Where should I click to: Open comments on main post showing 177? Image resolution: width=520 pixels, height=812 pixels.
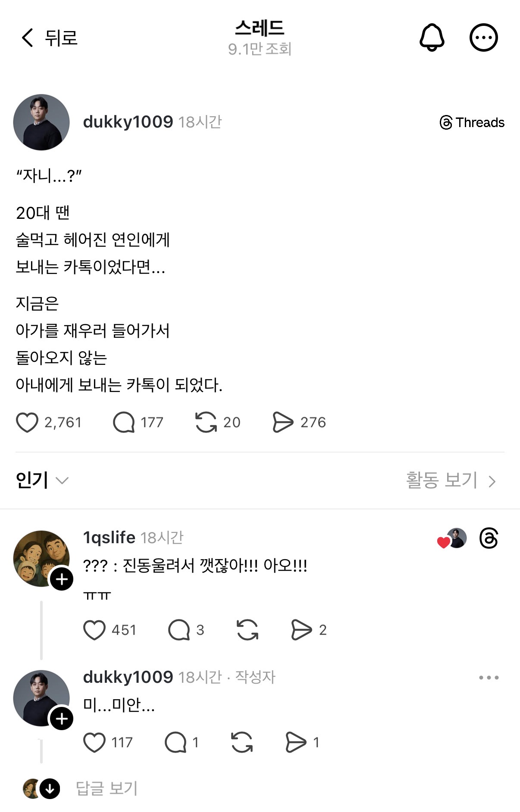coord(124,422)
